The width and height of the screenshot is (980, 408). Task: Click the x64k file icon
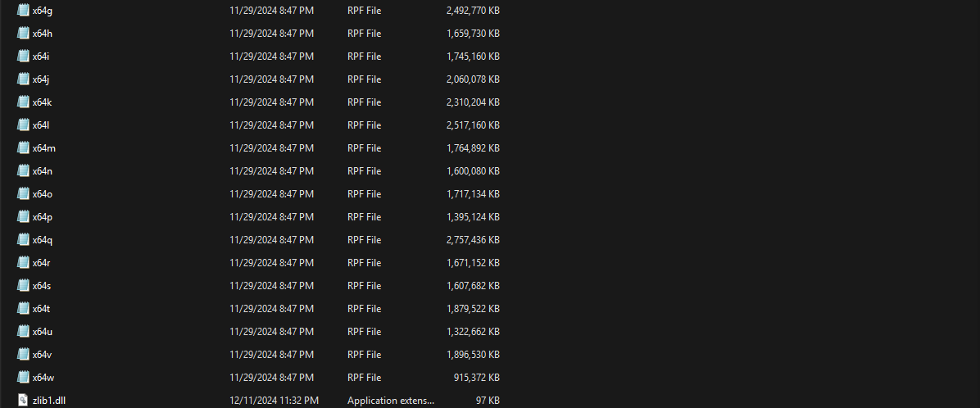click(23, 102)
